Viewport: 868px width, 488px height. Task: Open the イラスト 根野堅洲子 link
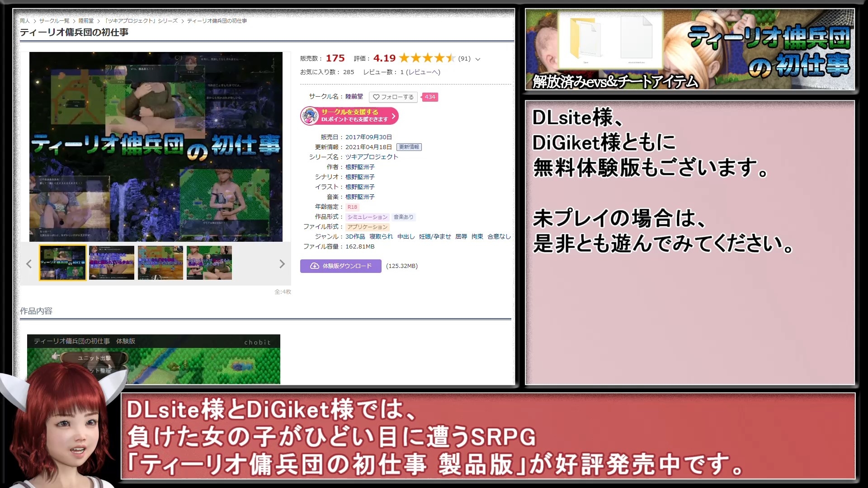point(360,187)
